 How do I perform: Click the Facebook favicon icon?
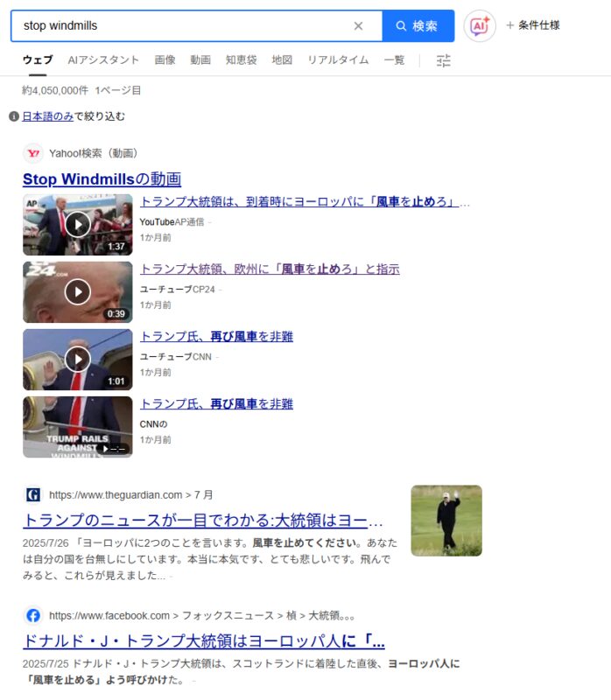click(33, 616)
